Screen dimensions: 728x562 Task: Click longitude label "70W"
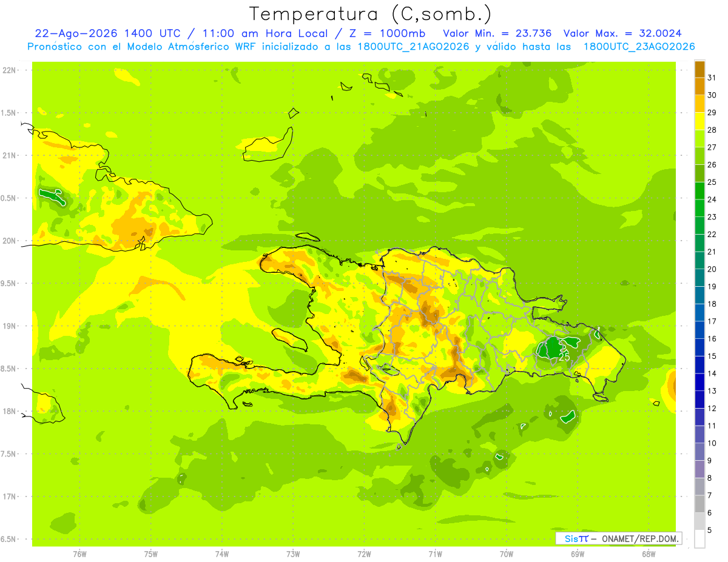[x=507, y=554]
